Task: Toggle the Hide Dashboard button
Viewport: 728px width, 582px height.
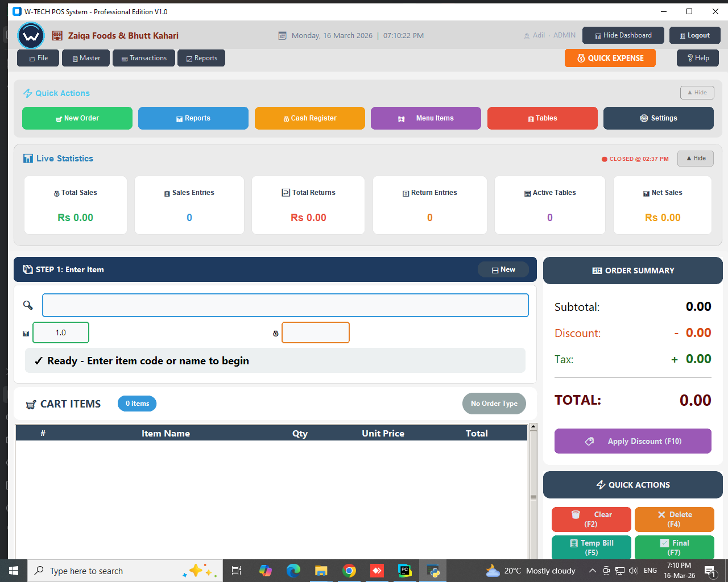Action: point(623,35)
